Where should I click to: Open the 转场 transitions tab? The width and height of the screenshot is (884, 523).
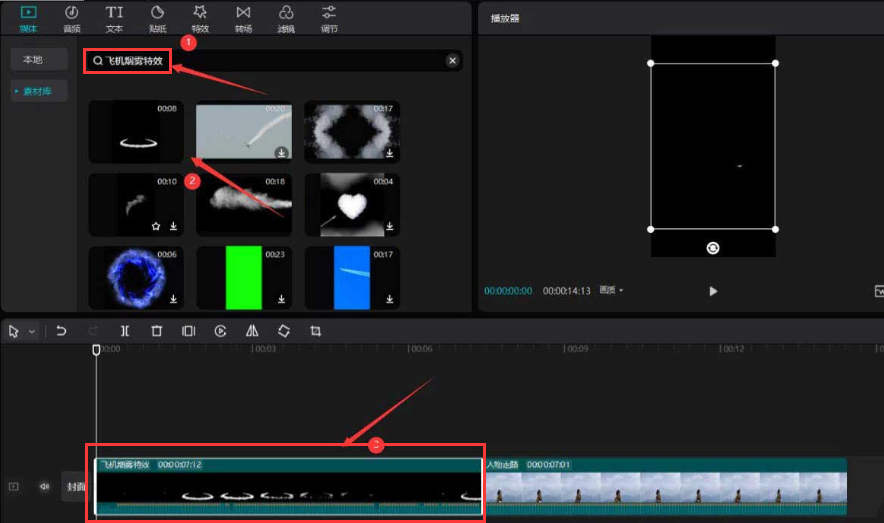(x=243, y=19)
